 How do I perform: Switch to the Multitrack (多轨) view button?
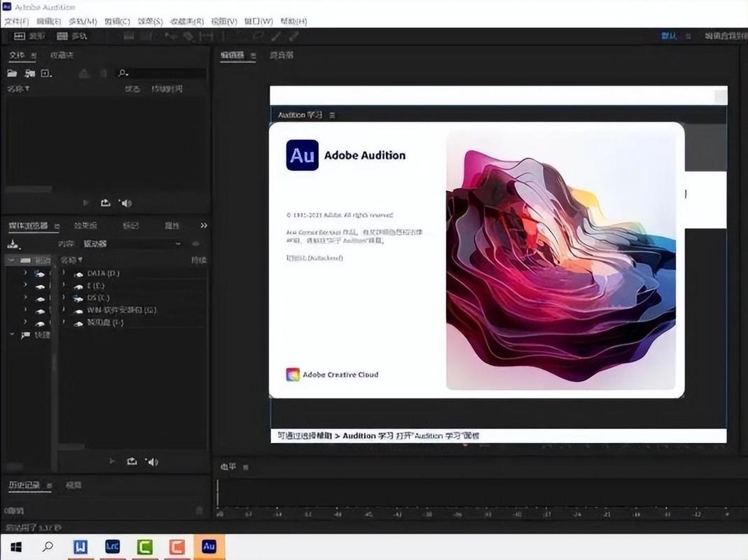(71, 36)
